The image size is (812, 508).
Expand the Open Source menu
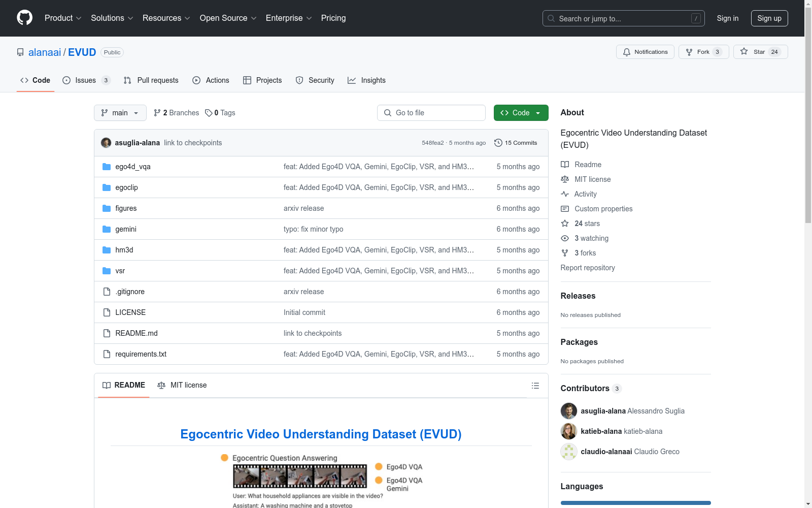(228, 18)
